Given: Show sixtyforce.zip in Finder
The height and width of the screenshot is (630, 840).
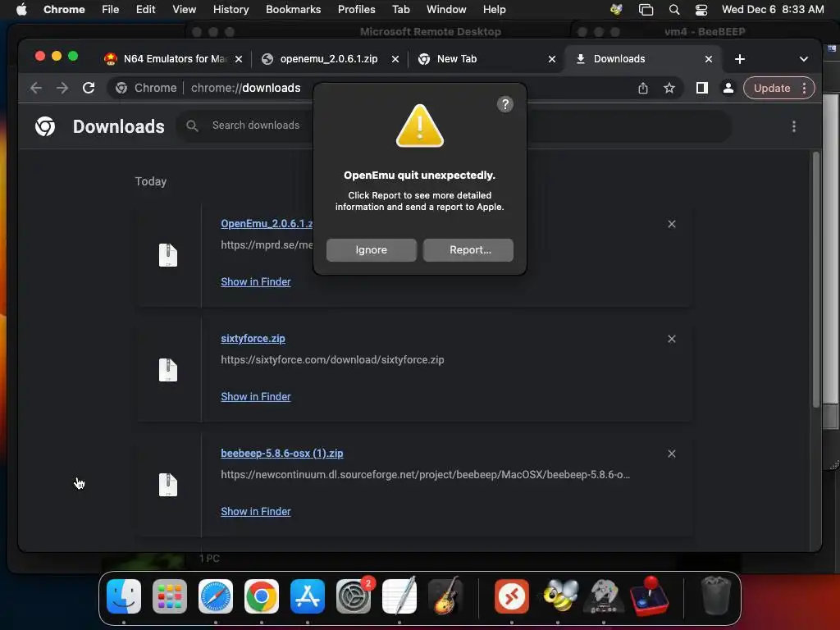Looking at the screenshot, I should [256, 396].
